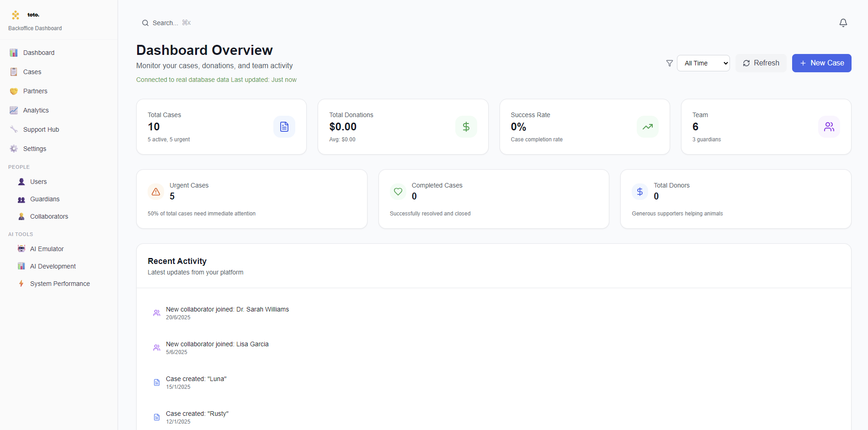
Task: Open the Analytics section
Action: pyautogui.click(x=59, y=110)
